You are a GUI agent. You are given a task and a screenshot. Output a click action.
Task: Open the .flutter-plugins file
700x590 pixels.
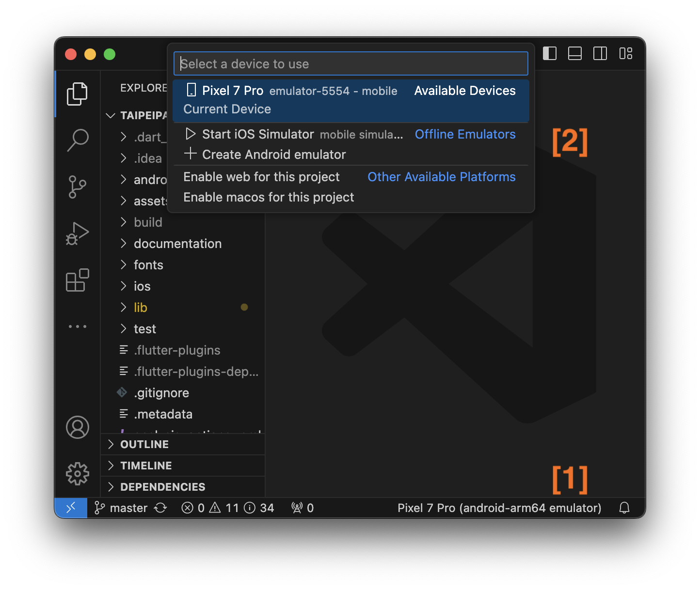point(183,350)
